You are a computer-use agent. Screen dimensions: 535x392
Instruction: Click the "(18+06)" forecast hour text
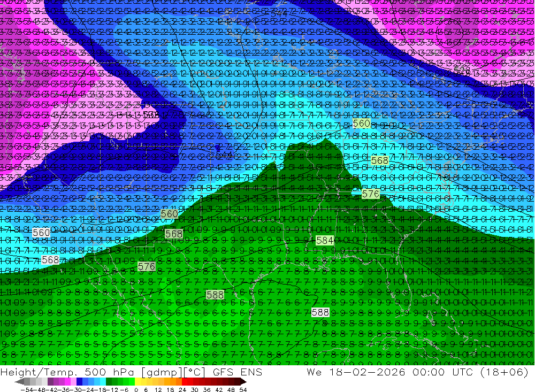point(506,372)
